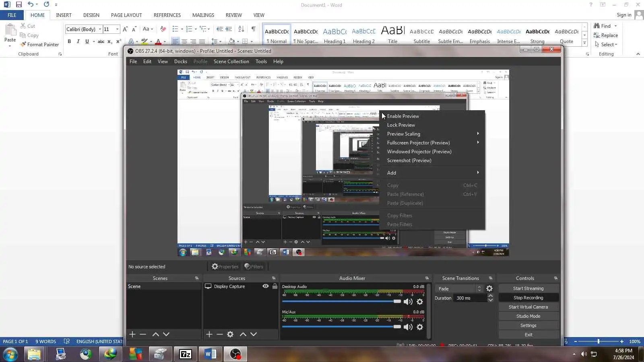Expand the Select dropdown in Editing group
The width and height of the screenshot is (644, 362).
tap(606, 44)
